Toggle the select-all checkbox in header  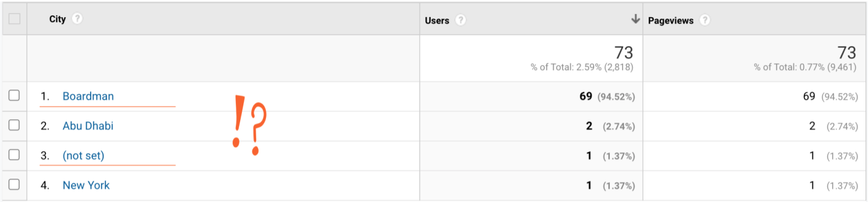coord(14,19)
